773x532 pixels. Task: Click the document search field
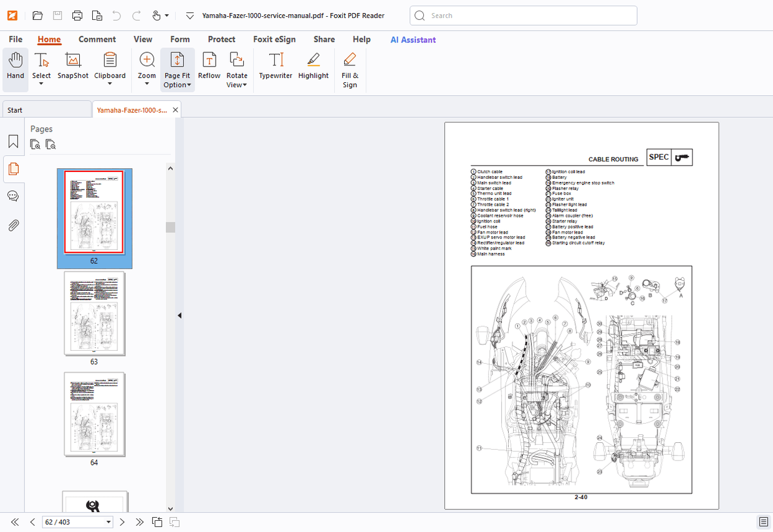tap(524, 15)
